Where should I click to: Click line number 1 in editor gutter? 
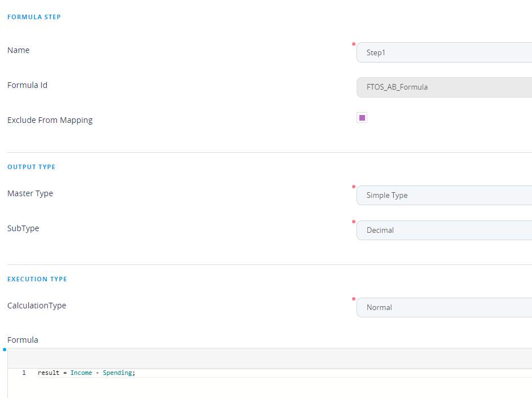tap(24, 373)
